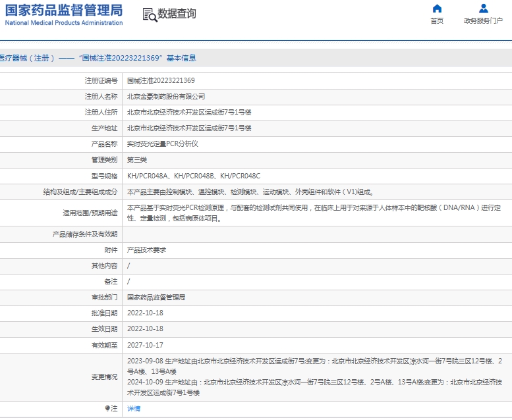Click the 审批部门 label

point(104,298)
